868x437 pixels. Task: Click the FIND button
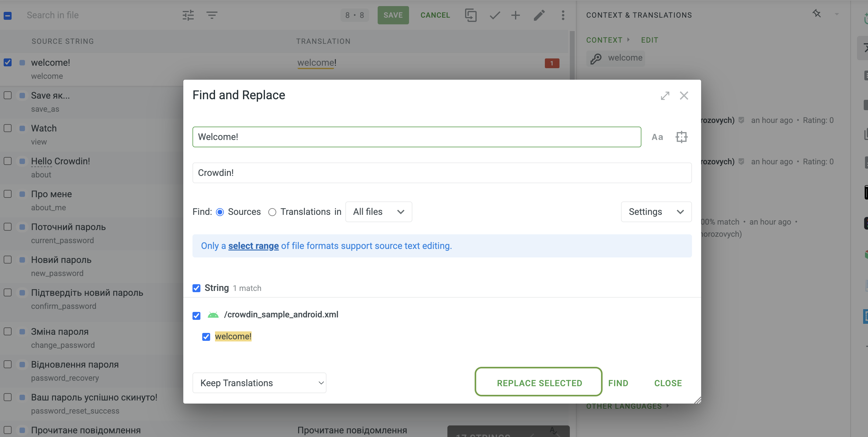coord(618,383)
